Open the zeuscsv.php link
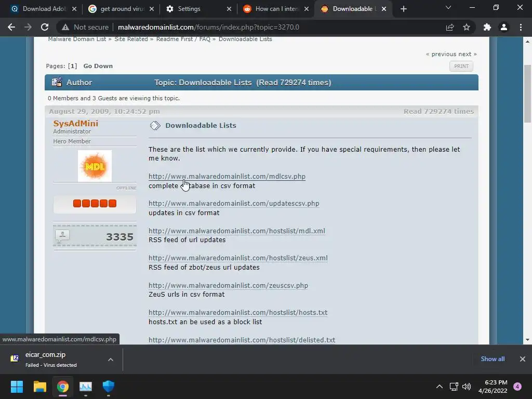The width and height of the screenshot is (532, 399). (x=229, y=285)
